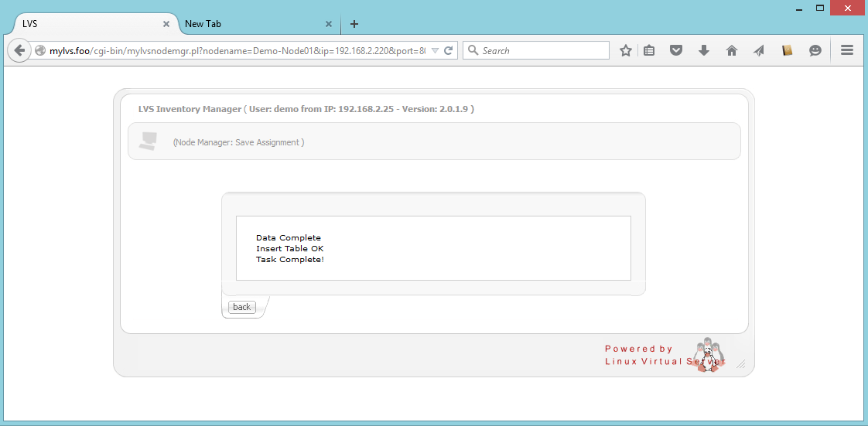This screenshot has height=426, width=868.
Task: Click the mylvs.foo address bar URL
Action: click(x=232, y=50)
